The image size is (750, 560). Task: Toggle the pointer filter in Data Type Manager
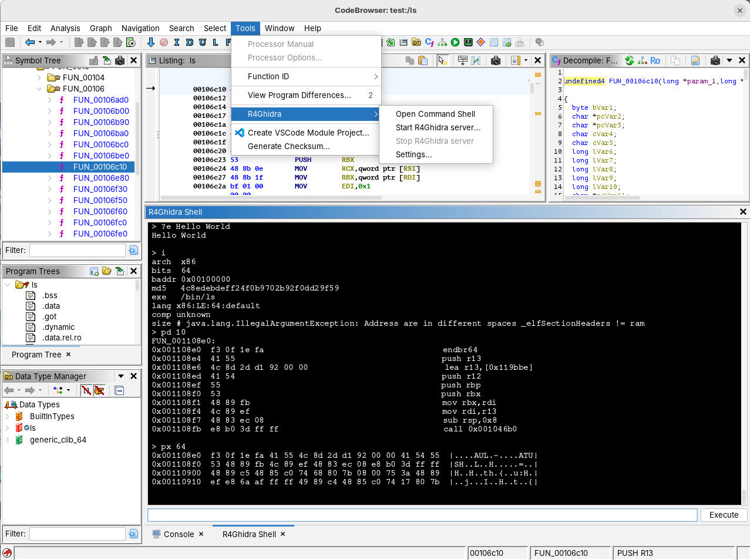point(99,390)
